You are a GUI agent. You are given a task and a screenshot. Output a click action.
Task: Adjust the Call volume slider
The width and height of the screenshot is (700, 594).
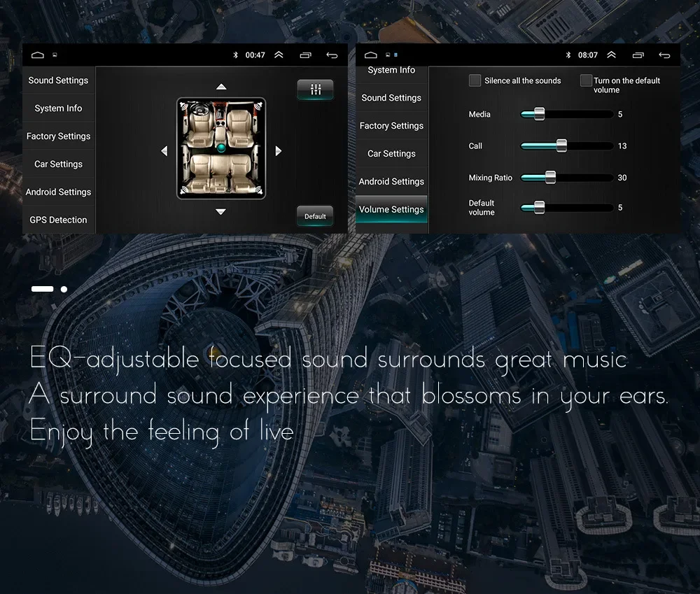pos(567,146)
